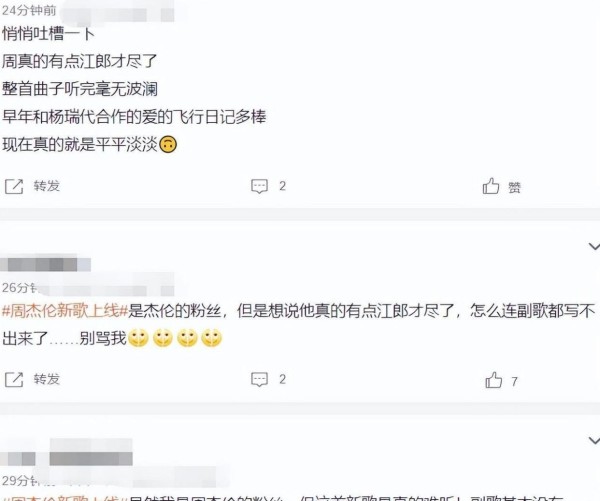Click the last grinning emoji in the second post

pos(211,338)
